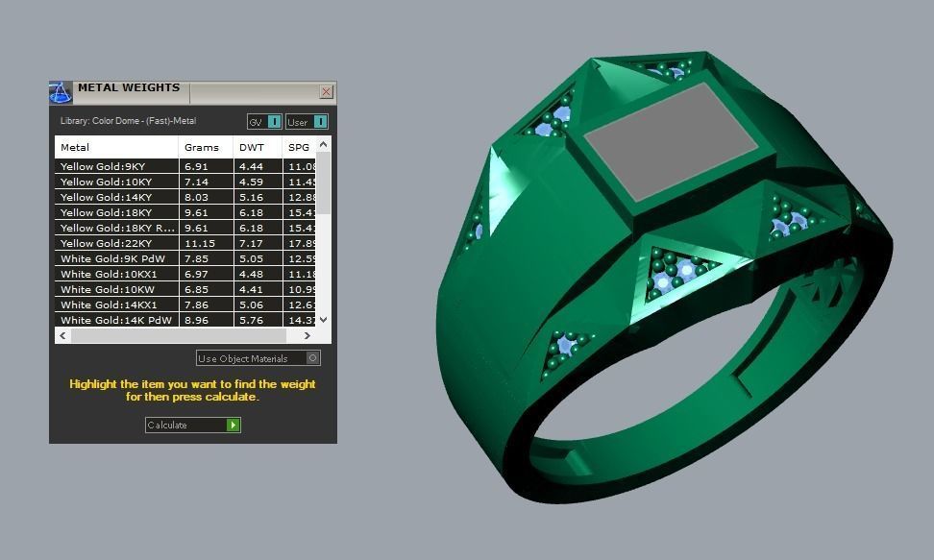The image size is (934, 560).
Task: Click the table scroll down arrow
Action: coord(324,320)
